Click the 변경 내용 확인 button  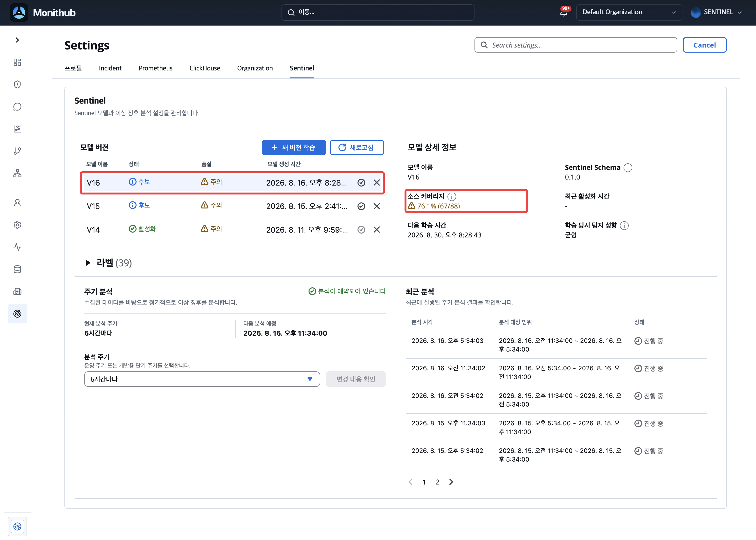[x=356, y=379]
